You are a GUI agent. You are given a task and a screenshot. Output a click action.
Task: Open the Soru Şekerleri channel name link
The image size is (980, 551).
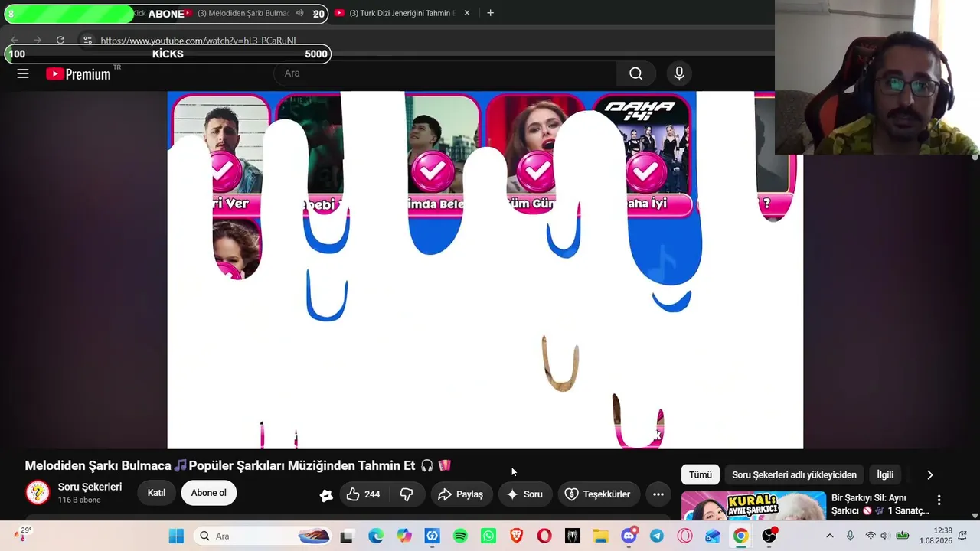90,487
